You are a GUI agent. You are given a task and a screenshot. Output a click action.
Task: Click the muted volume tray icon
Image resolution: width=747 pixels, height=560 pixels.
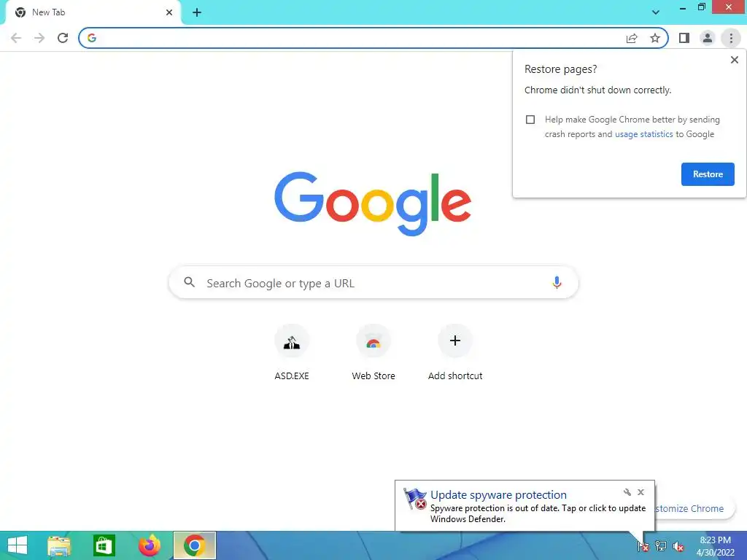coord(678,546)
